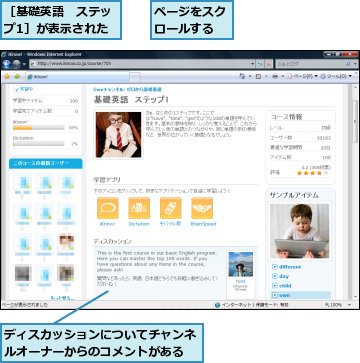The width and height of the screenshot is (360, 363).
Task: Open the iKnow! app text link
Action: pos(107,224)
